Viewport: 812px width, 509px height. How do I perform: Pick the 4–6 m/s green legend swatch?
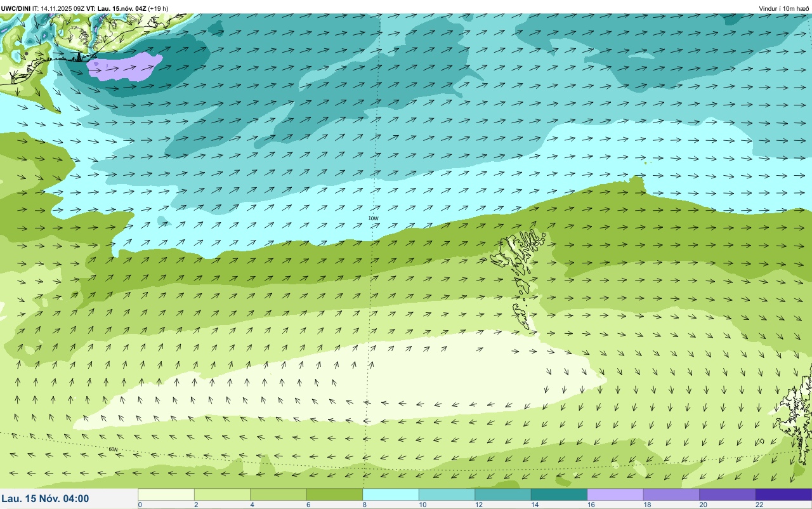pos(278,494)
